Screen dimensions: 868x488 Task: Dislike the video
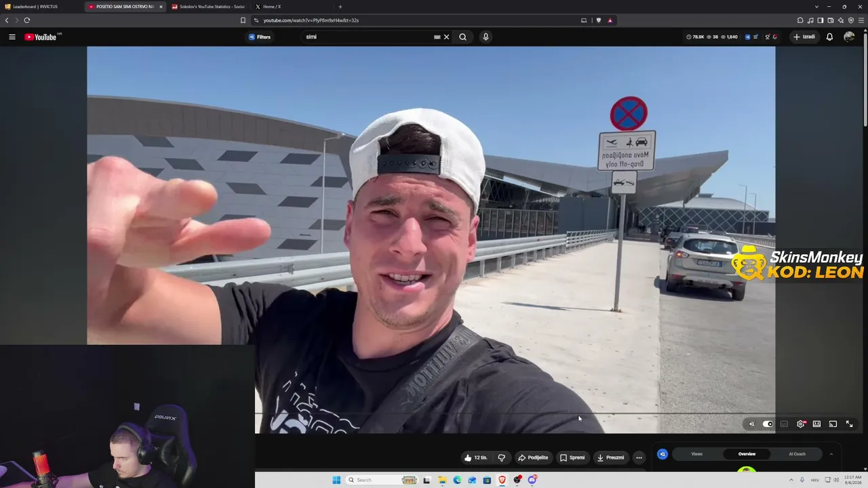[502, 457]
